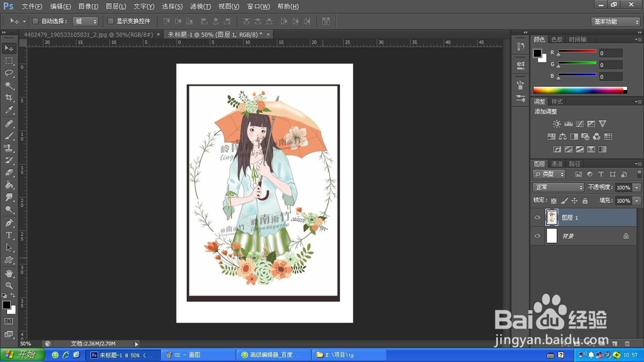Add a Curves adjustment

pos(580,124)
